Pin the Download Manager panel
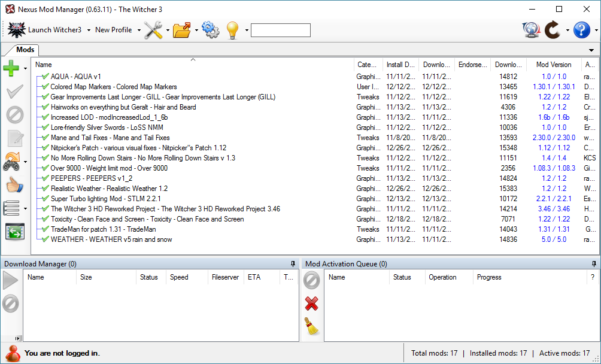Viewport: 601px width, 364px height. pyautogui.click(x=293, y=263)
